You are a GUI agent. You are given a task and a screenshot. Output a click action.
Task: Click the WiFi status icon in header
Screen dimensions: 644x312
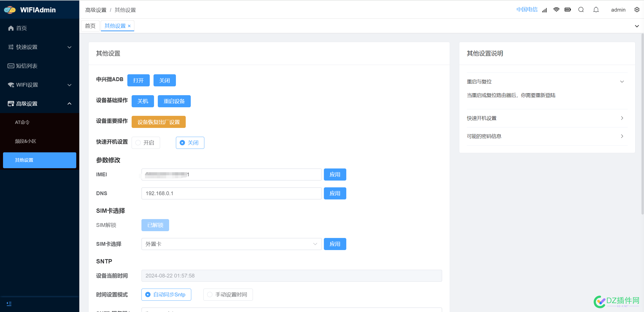click(x=556, y=10)
